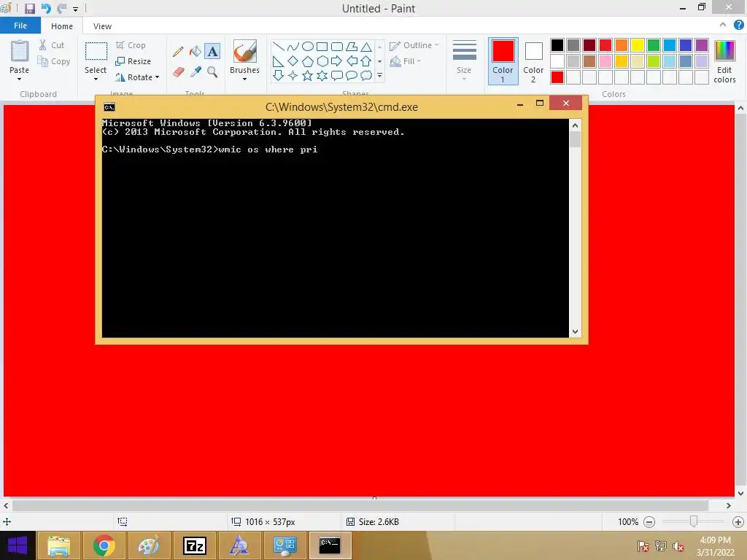The height and width of the screenshot is (560, 747).
Task: Pick the black color swatch
Action: (x=557, y=44)
